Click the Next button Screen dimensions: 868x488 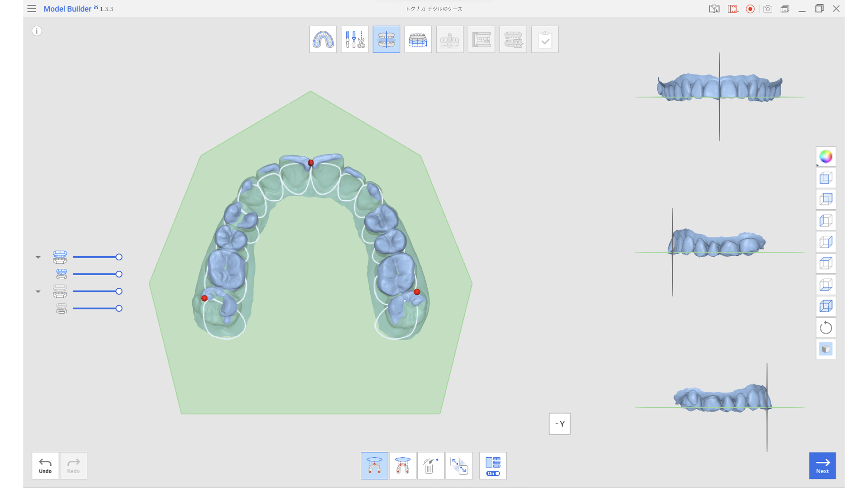point(822,465)
